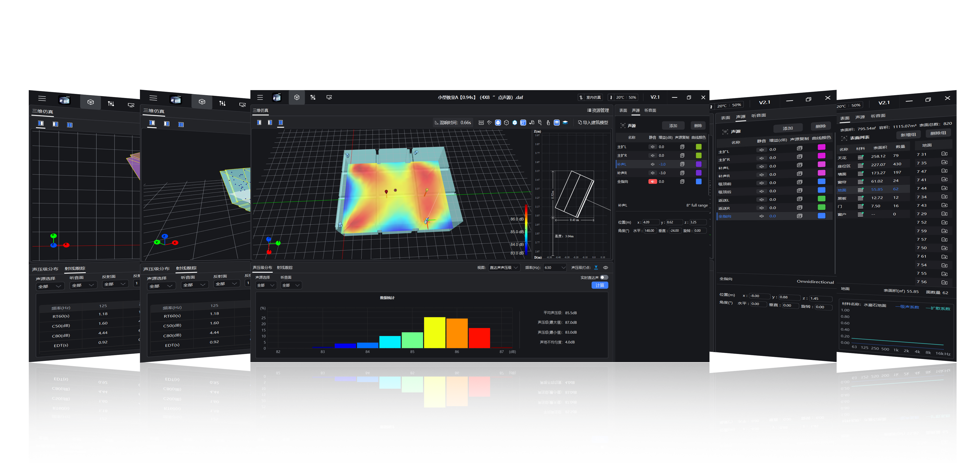The width and height of the screenshot is (980, 463).
Task: Switch to the 听音面 tab in main window
Action: [x=650, y=110]
